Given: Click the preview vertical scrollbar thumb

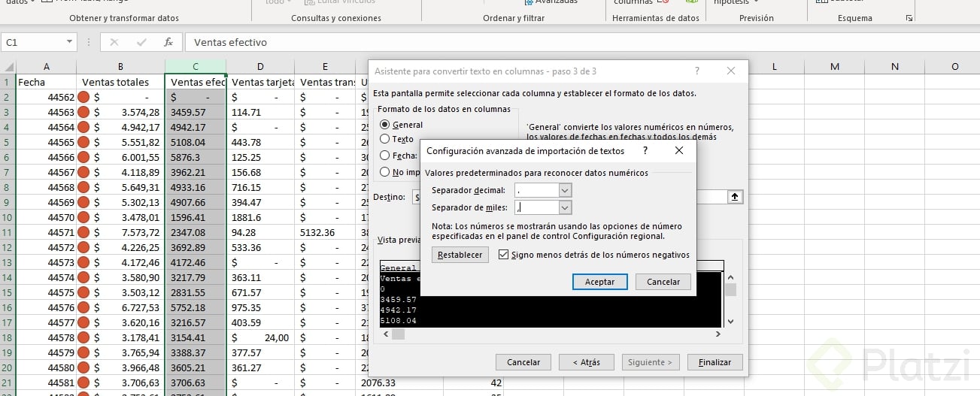Looking at the screenshot, I should point(730,290).
